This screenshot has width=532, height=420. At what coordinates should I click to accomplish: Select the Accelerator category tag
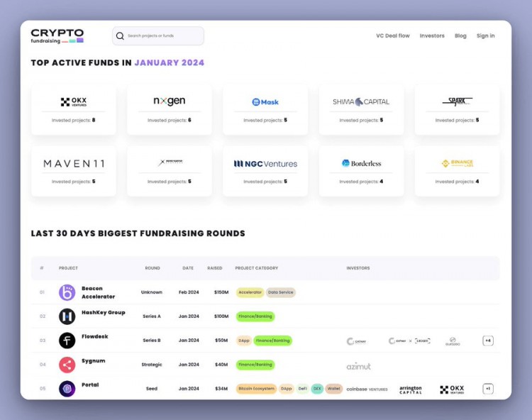250,292
